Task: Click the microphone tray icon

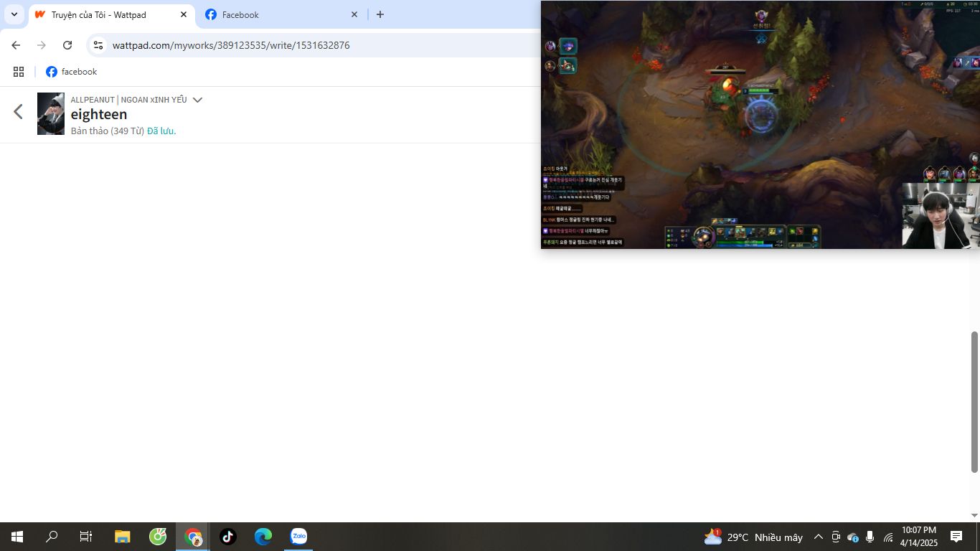Action: (870, 537)
